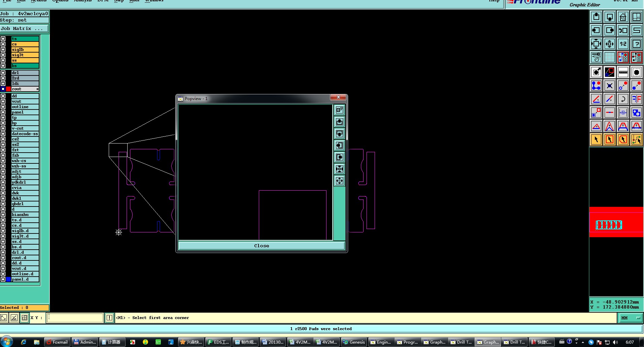
Task: Open the wrench and palette settings icon
Action: coord(596,57)
